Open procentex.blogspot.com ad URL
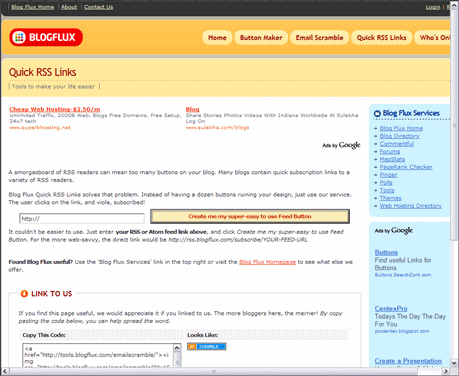This screenshot has width=459, height=376. pos(402,331)
